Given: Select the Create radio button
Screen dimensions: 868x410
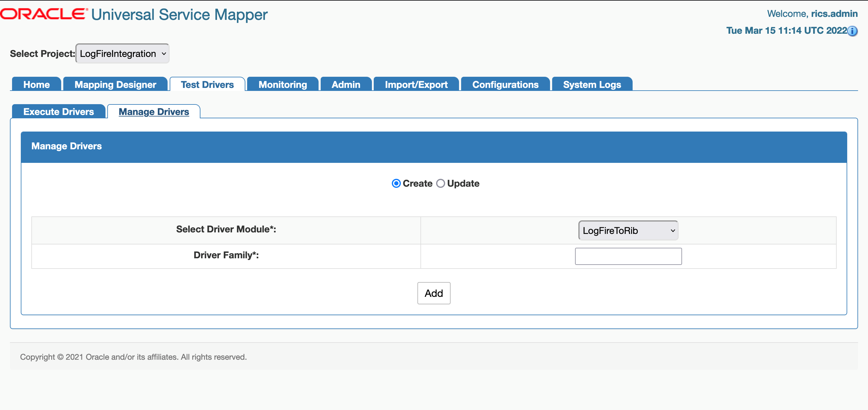Looking at the screenshot, I should click(396, 183).
